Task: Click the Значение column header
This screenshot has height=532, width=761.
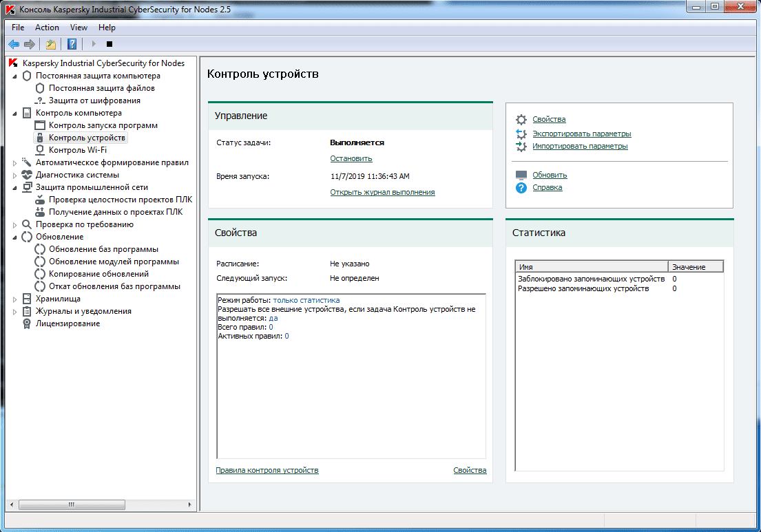Action: tap(696, 267)
